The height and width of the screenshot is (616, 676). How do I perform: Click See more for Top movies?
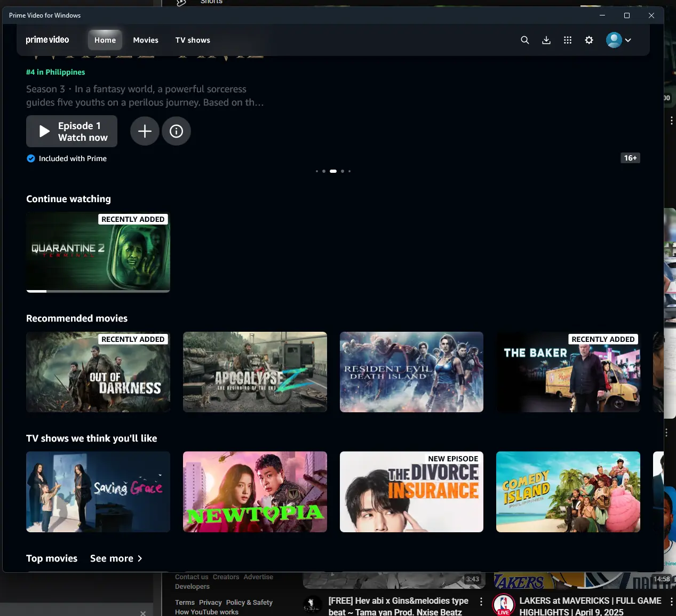tap(116, 558)
